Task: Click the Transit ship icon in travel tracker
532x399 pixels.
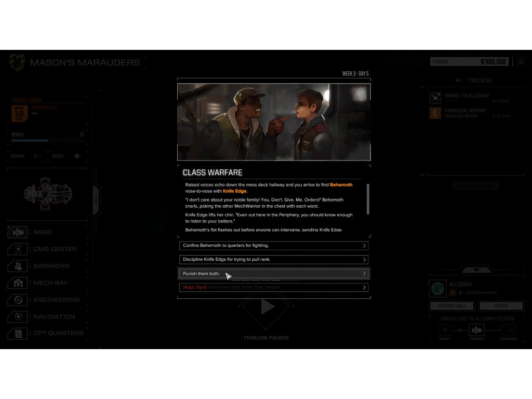Action: coord(476,330)
